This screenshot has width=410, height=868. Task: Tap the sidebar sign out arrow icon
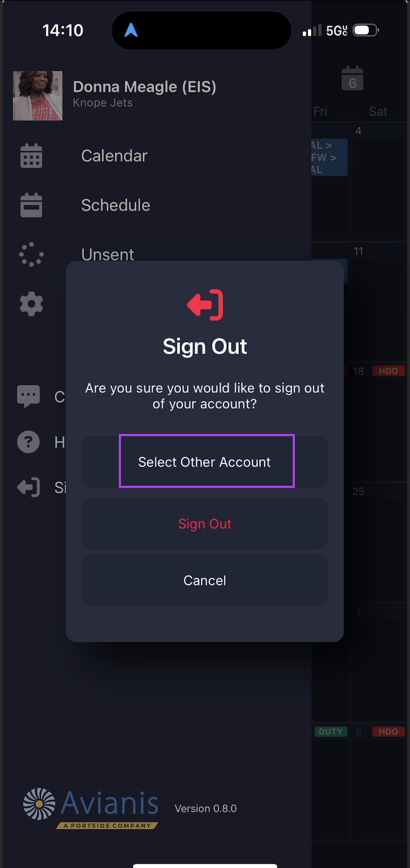(29, 487)
